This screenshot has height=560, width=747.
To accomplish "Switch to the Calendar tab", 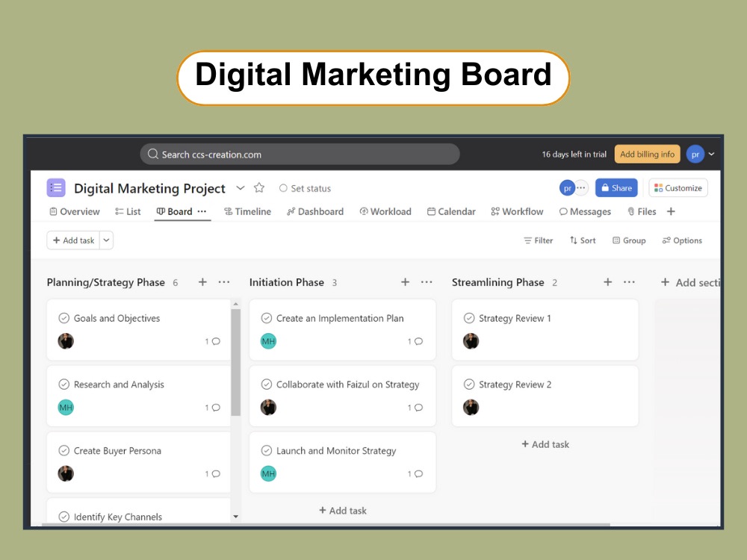I will point(451,211).
